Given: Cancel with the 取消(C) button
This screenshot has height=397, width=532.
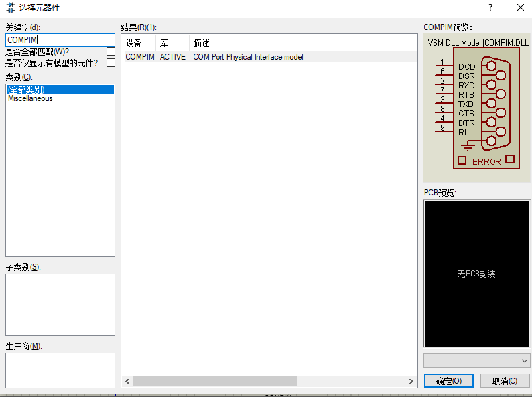Looking at the screenshot, I should [x=505, y=381].
